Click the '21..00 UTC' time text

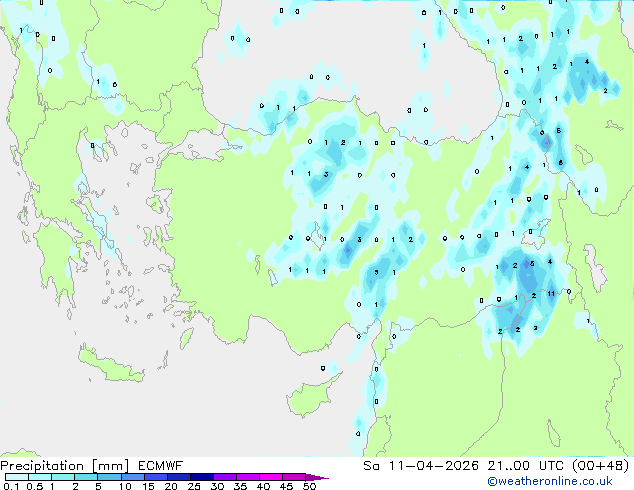tap(525, 466)
